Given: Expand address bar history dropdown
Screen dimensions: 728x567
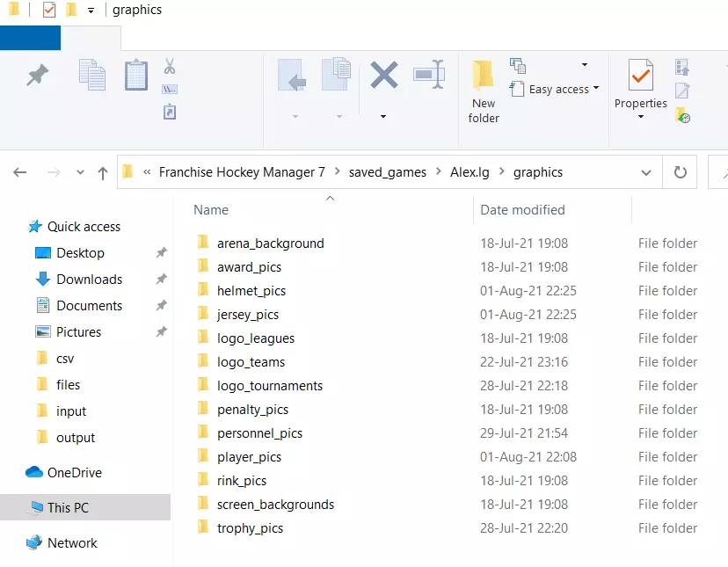Looking at the screenshot, I should (x=646, y=173).
